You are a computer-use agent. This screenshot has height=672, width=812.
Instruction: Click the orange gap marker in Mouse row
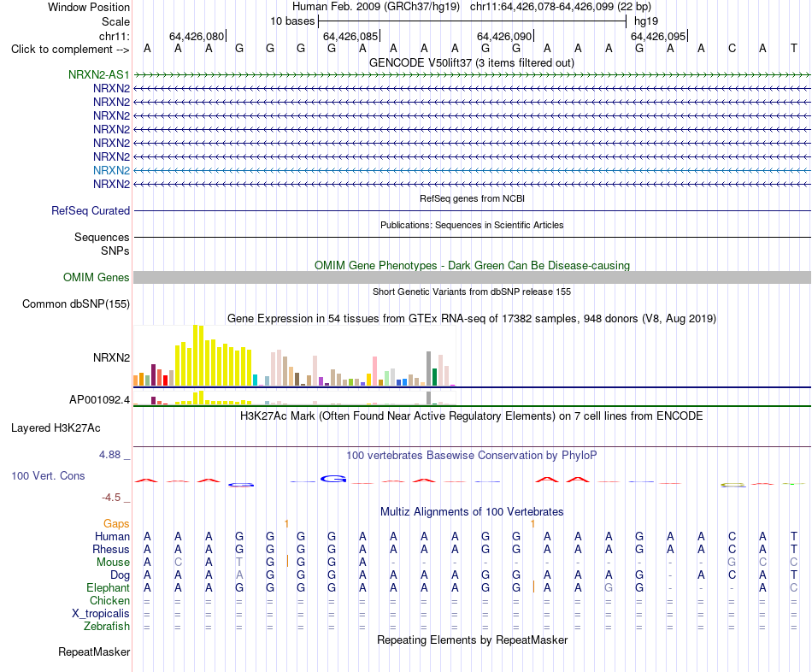(287, 561)
